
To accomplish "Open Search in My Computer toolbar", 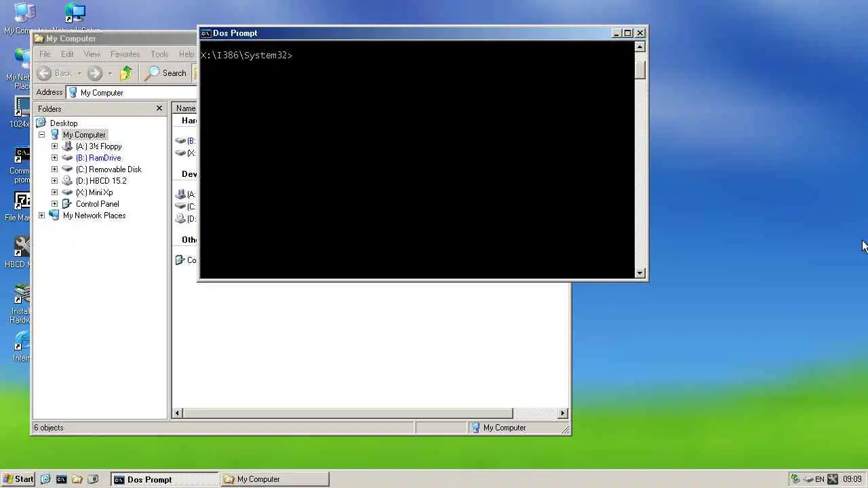I will coord(165,73).
